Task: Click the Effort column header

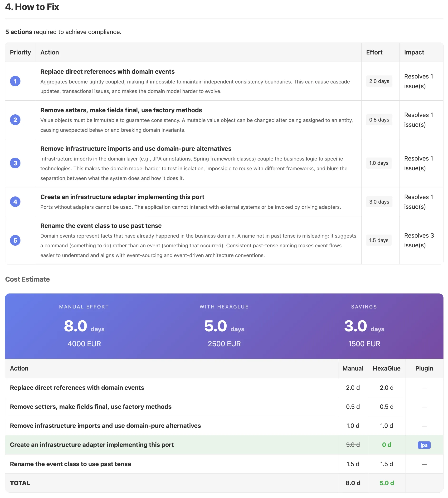Action: [374, 52]
